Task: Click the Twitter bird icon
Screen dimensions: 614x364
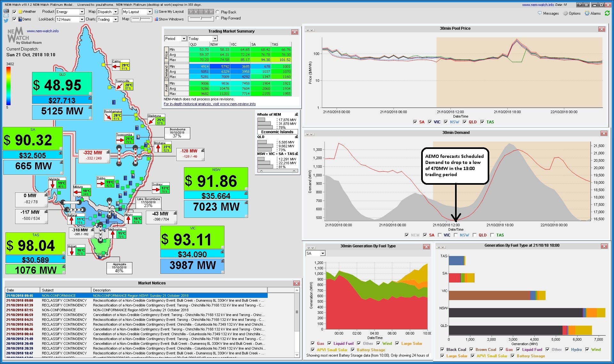Action: tap(6, 20)
